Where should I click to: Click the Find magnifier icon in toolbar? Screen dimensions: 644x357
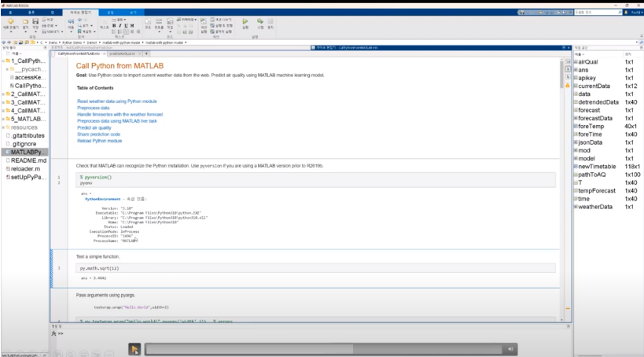pos(79,25)
